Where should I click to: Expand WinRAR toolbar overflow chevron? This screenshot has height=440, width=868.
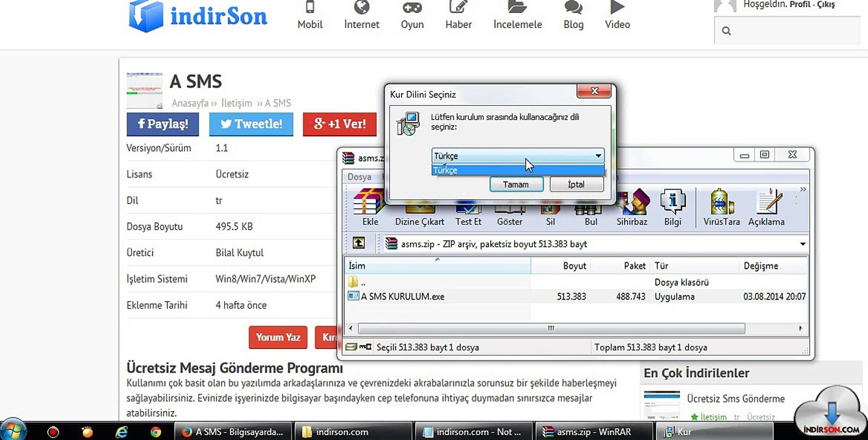803,190
